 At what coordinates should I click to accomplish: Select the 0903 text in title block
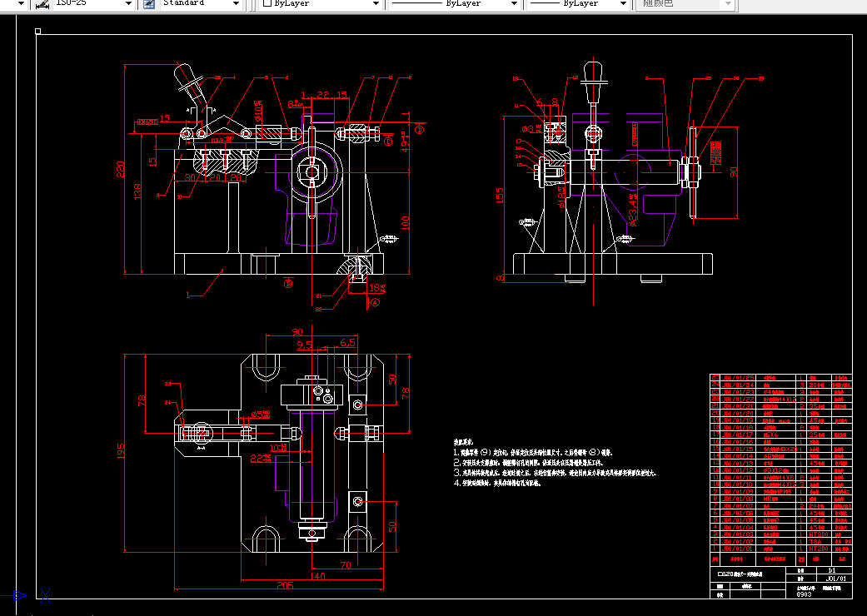804,594
